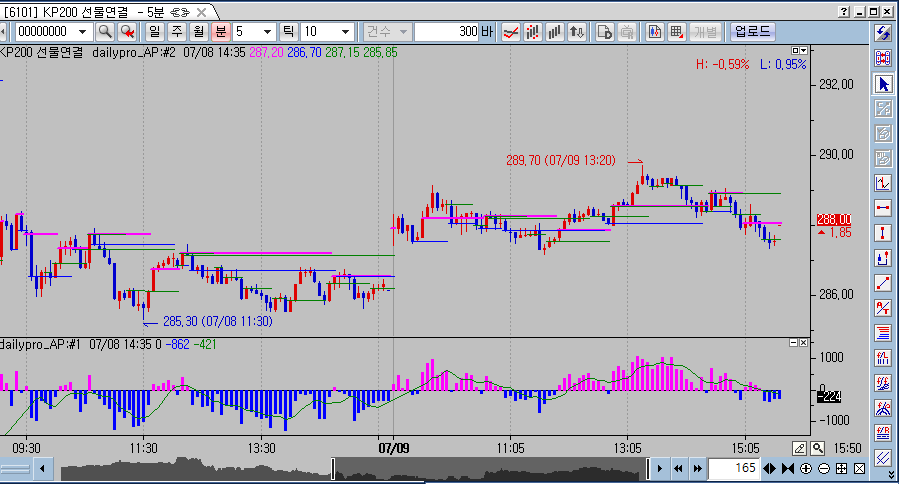Open the 건수 count type dropdown

point(387,32)
